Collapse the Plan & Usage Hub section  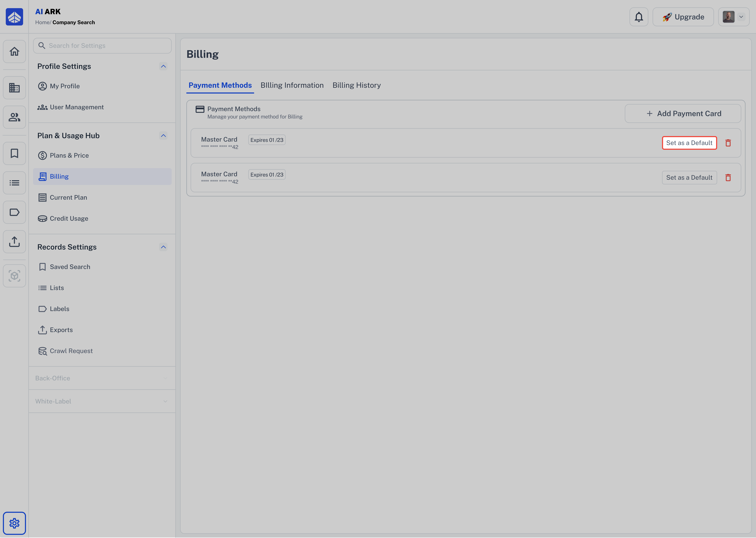coord(163,136)
